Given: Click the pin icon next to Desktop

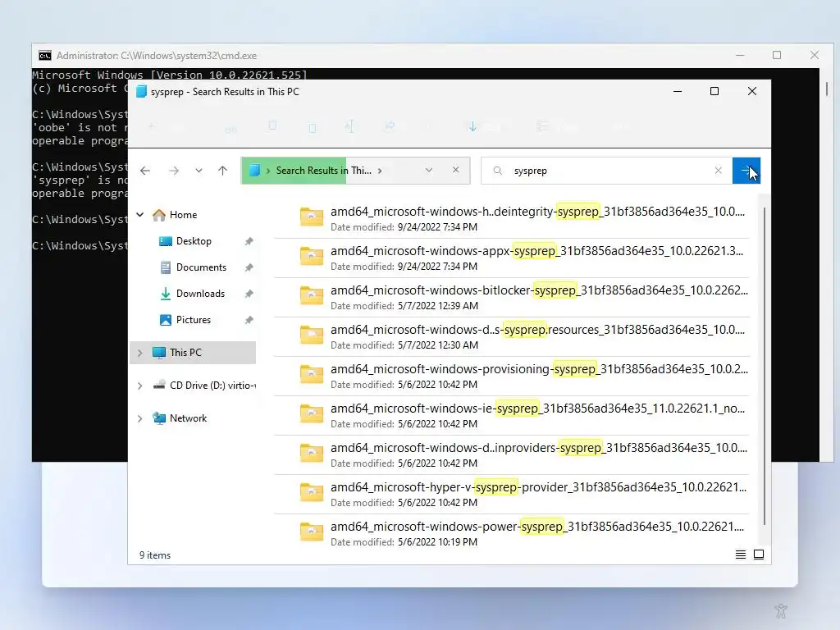Looking at the screenshot, I should click(249, 242).
